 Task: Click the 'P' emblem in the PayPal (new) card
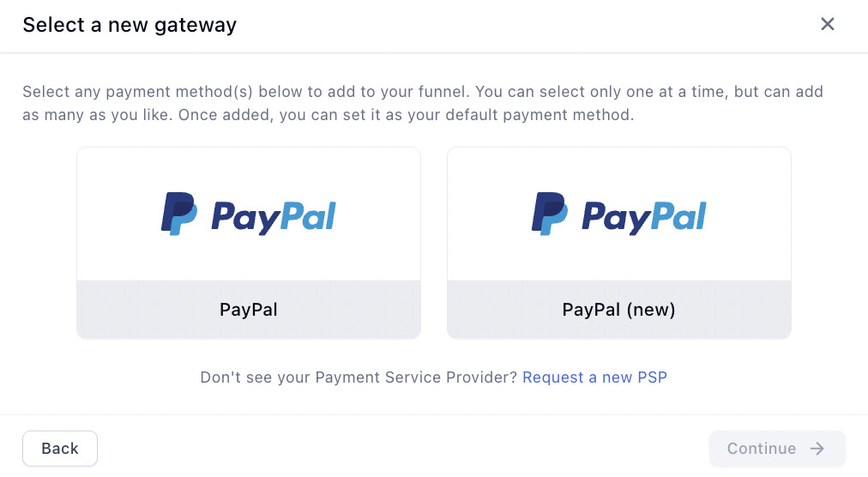(549, 214)
